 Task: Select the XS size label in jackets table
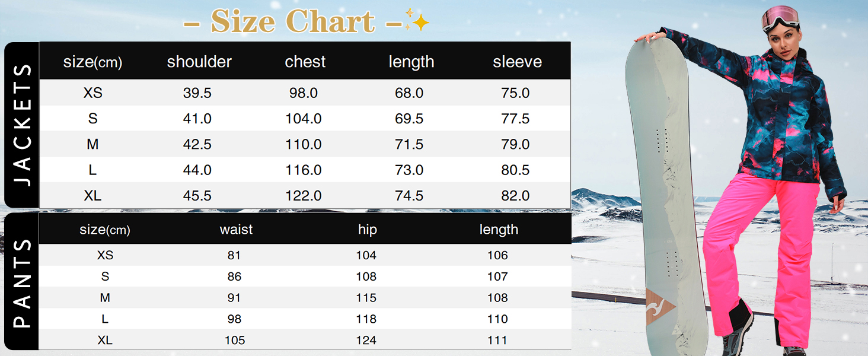point(93,93)
